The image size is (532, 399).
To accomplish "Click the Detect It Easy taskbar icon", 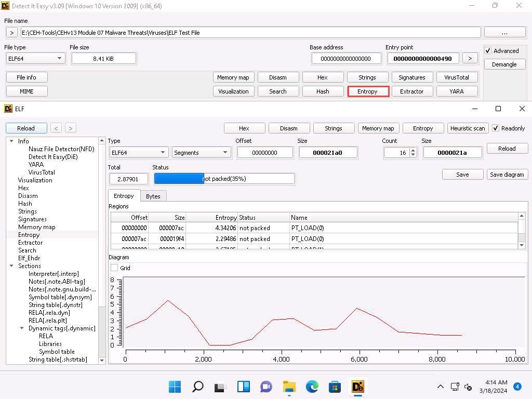I will click(357, 387).
